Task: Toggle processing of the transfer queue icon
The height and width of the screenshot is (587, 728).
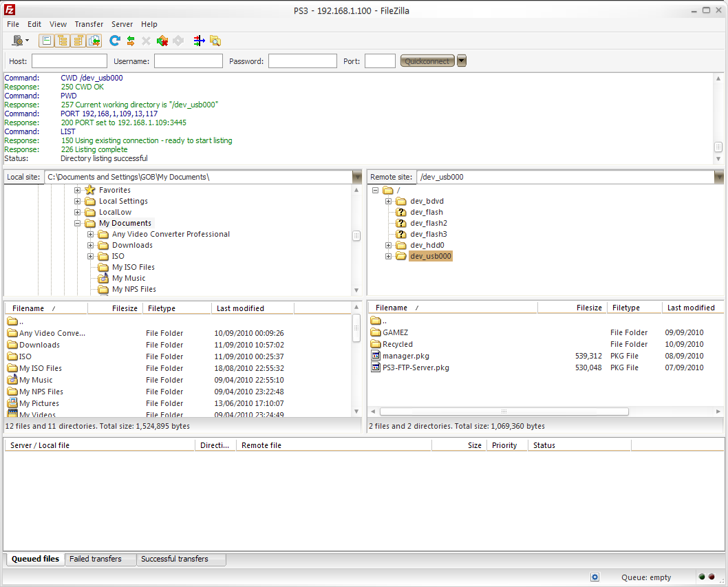Action: [x=131, y=41]
